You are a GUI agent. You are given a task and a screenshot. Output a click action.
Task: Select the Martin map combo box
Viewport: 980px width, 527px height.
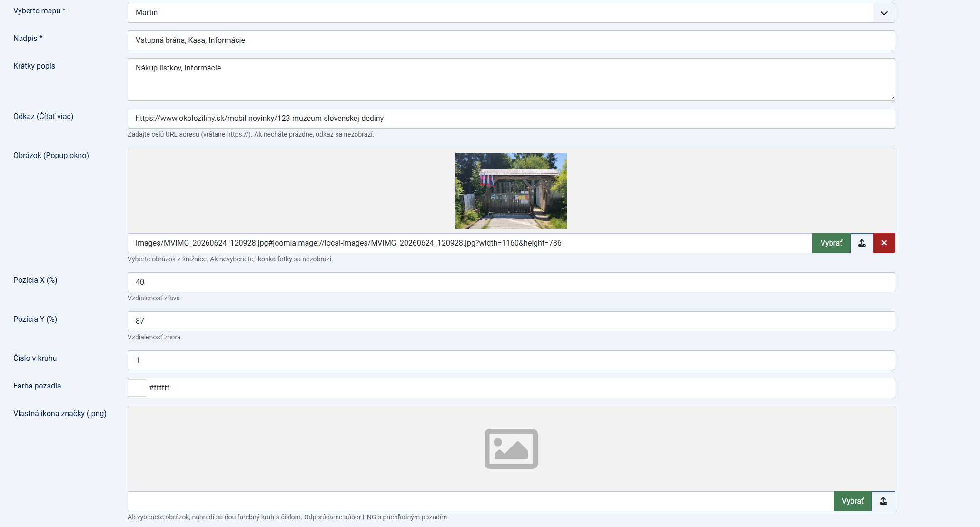[511, 13]
